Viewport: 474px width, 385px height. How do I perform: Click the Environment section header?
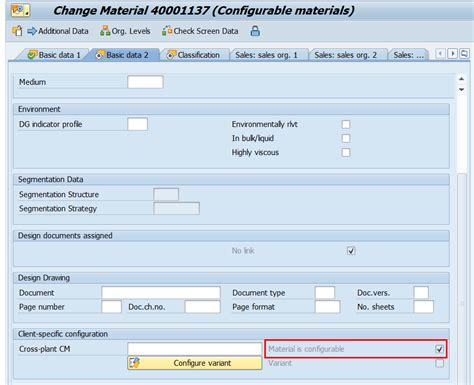231,109
